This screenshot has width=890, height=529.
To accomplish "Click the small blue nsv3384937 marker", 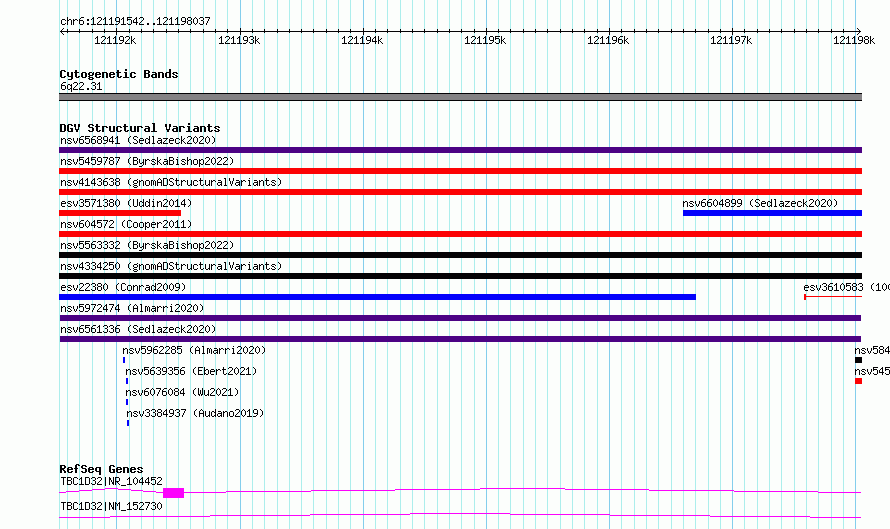I will 128,423.
